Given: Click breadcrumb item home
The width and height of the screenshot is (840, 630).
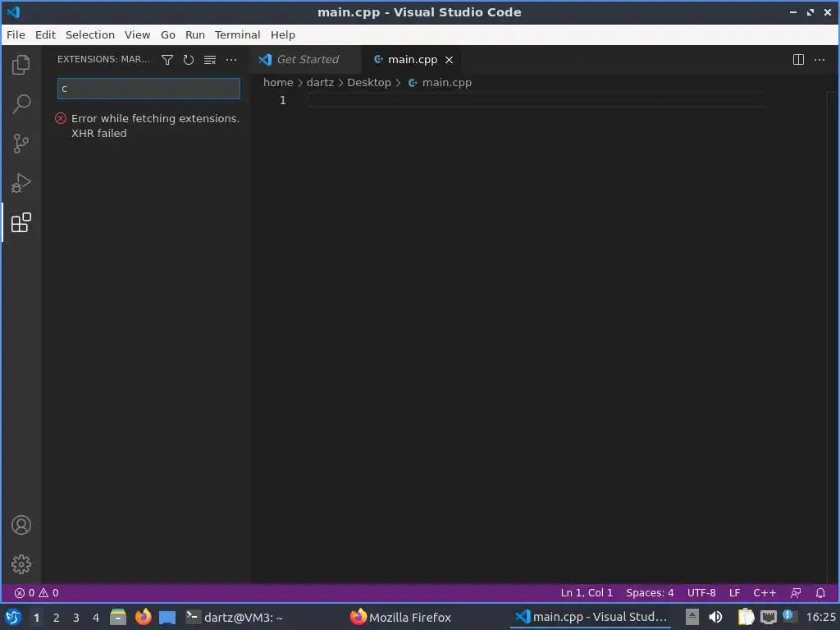Looking at the screenshot, I should (278, 83).
